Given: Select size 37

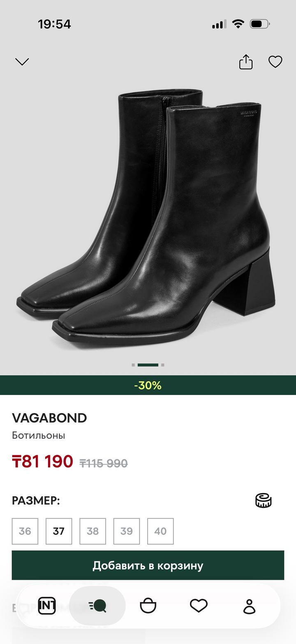Looking at the screenshot, I should (59, 531).
